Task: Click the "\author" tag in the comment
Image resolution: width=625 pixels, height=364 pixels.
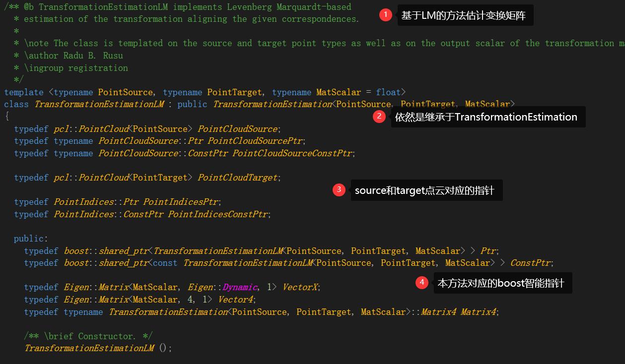Action: [x=41, y=56]
